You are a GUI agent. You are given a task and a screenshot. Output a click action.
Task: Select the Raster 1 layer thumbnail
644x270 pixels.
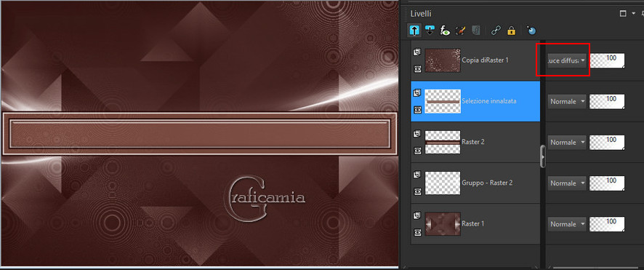click(x=443, y=224)
